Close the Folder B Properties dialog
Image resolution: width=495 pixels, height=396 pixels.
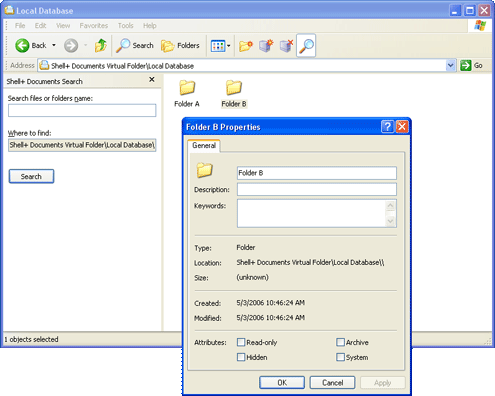[402, 127]
